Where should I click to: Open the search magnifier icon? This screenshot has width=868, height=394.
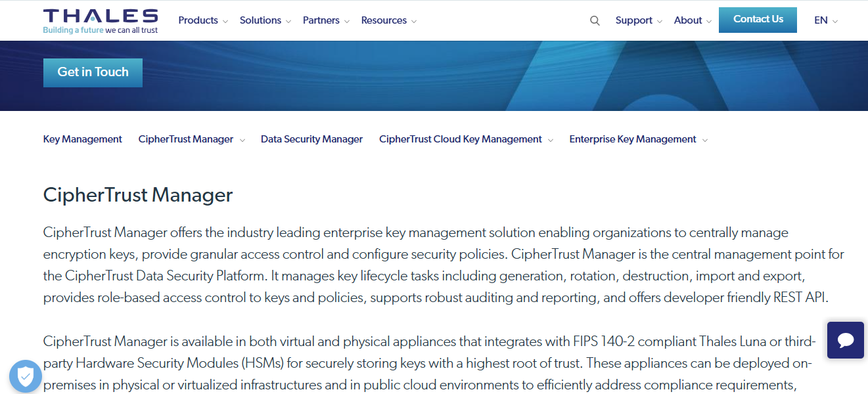point(595,20)
